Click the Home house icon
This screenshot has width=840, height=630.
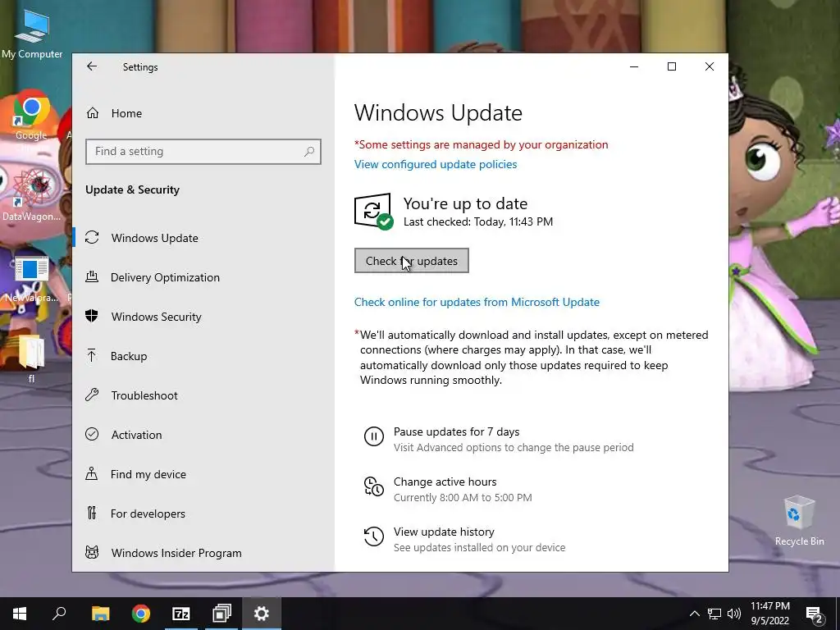(x=93, y=113)
